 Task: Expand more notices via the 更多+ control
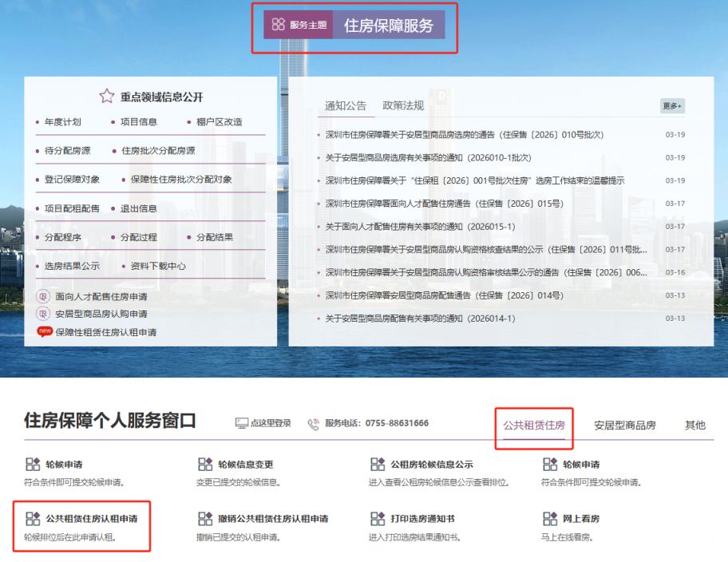[x=671, y=105]
